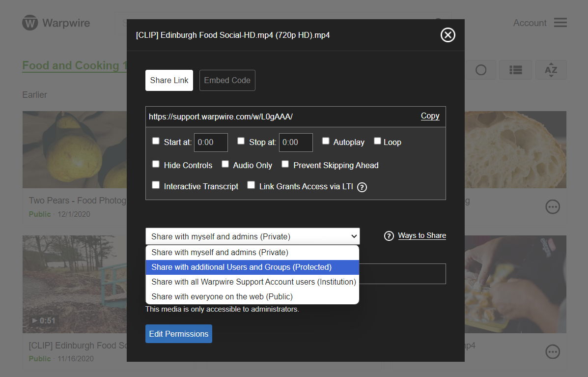This screenshot has height=377, width=588.
Task: Enable the Start at checkbox
Action: [x=156, y=141]
